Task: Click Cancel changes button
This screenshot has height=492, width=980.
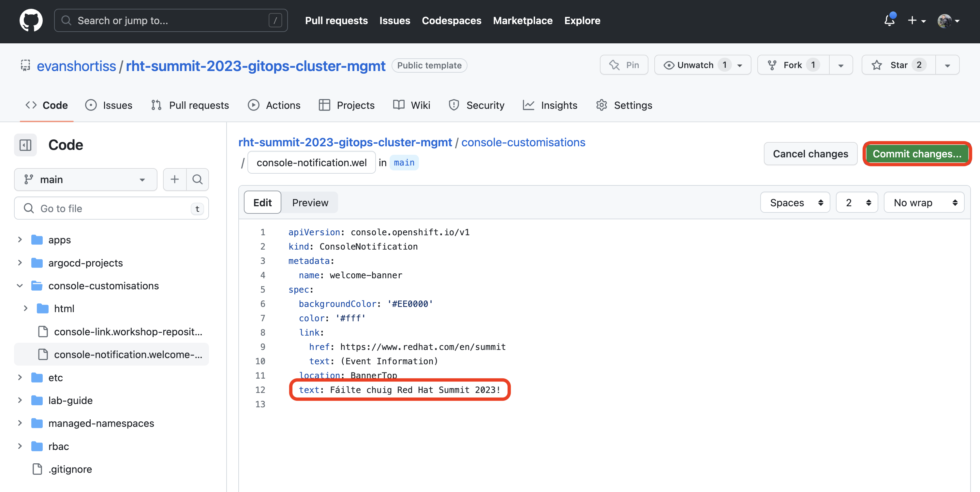Action: coord(811,153)
